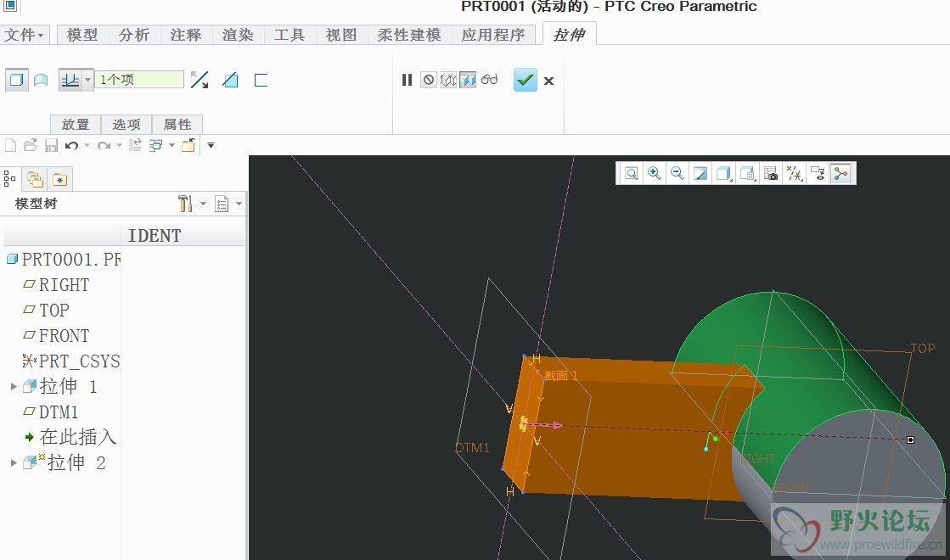Click the regenerate model icon
This screenshot has width=950, height=560.
point(135,145)
